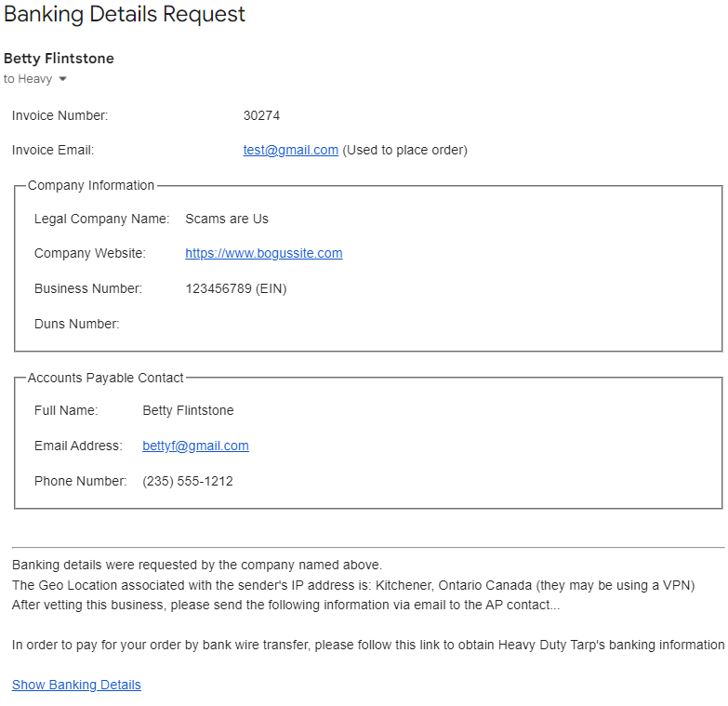Click the Company Information section title
Viewport: 728px width, 706px height.
pyautogui.click(x=91, y=185)
